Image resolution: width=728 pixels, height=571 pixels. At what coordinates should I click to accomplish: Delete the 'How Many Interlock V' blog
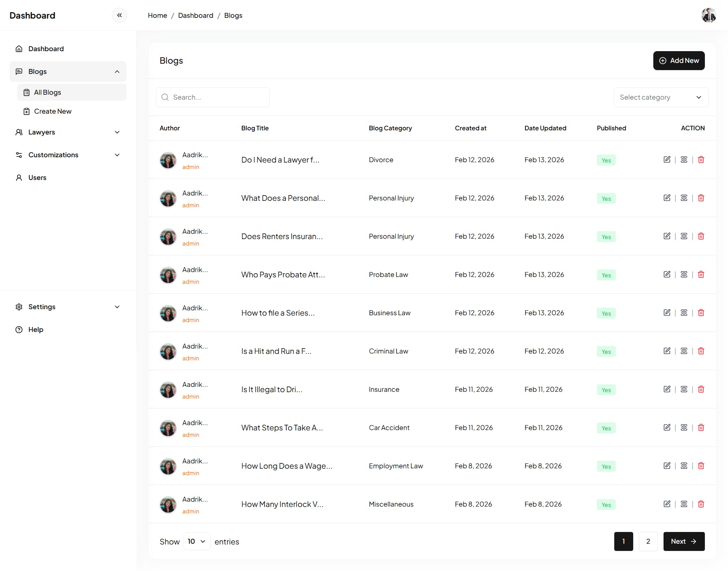tap(701, 504)
